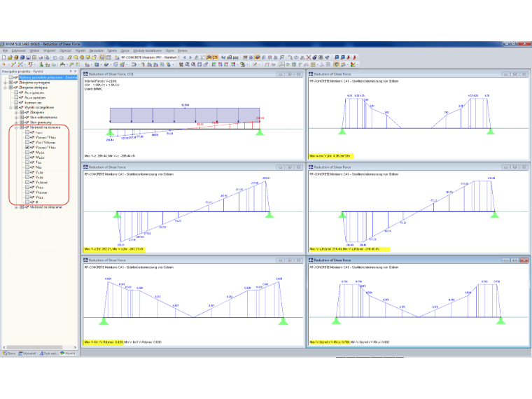Open the Wyniki menu
The width and height of the screenshot is (532, 399).
point(80,50)
